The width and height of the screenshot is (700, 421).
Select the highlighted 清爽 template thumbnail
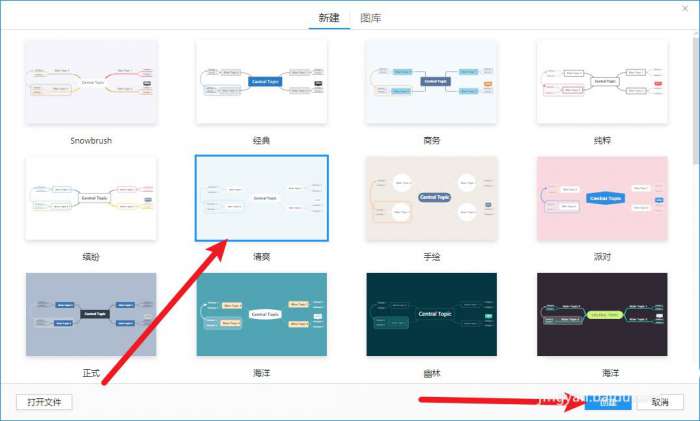coord(262,198)
